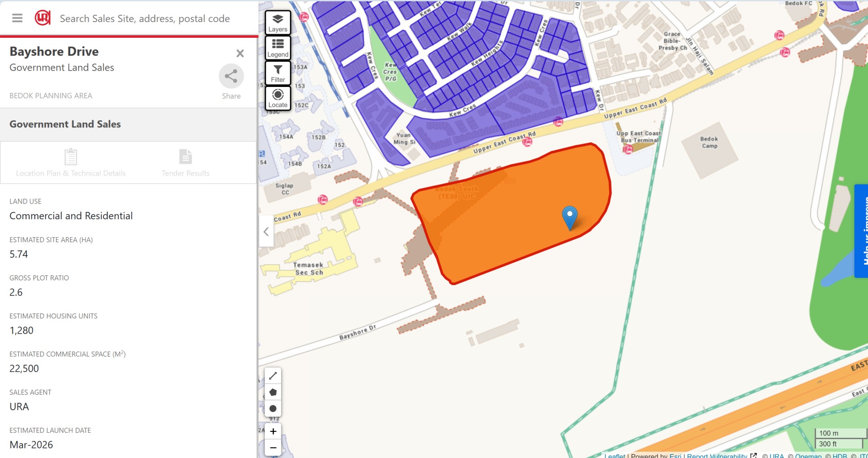Open the Tender Results tab
This screenshot has width=868, height=458.
186,163
